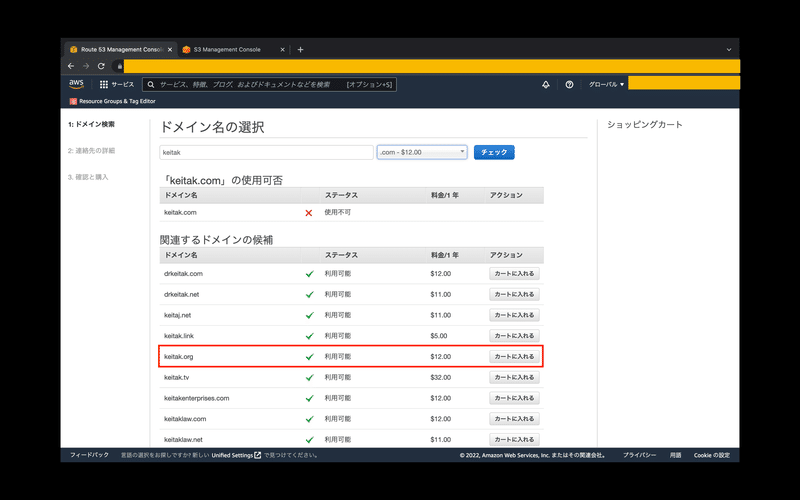Click the AWS services search field
Screen dimensions: 800x500
(269, 85)
